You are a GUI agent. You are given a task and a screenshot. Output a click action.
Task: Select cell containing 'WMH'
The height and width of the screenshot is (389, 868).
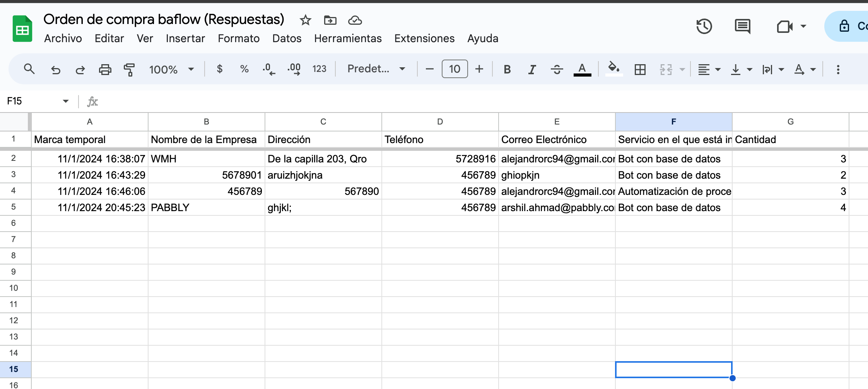tap(207, 159)
